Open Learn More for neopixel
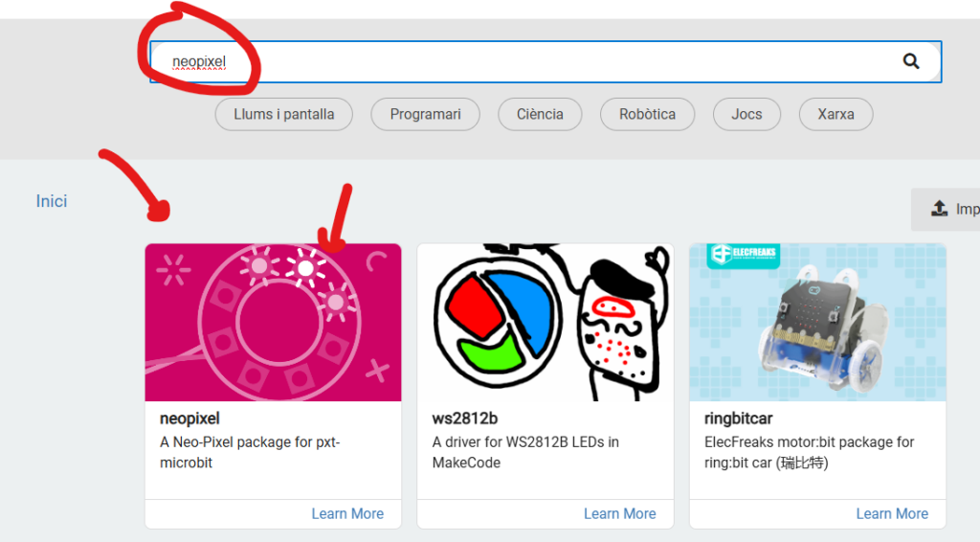Screen dimensions: 980x542 347,514
